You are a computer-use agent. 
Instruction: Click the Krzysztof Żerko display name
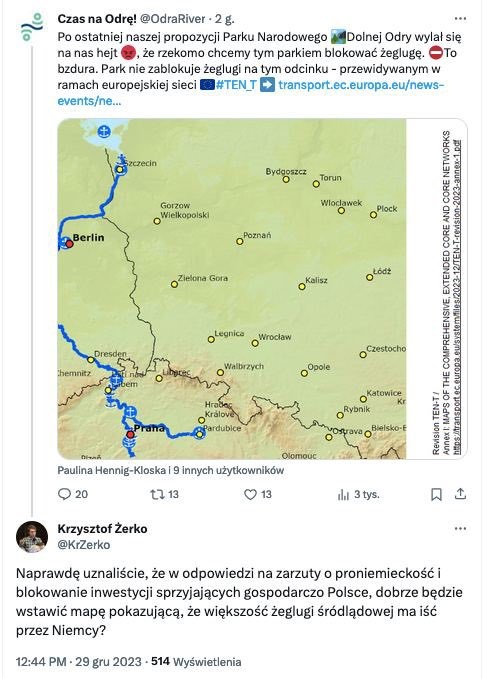click(102, 529)
